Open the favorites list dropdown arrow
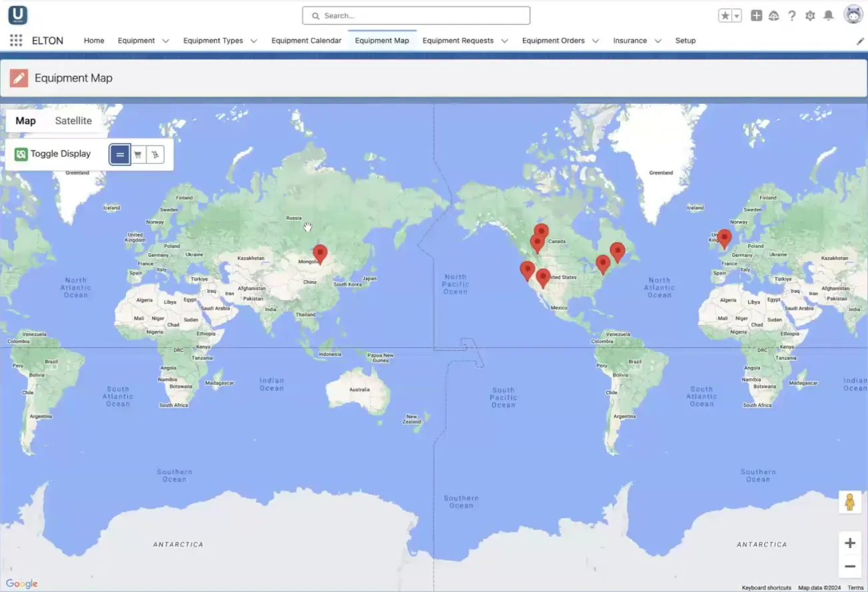The width and height of the screenshot is (868, 592). [x=737, y=15]
